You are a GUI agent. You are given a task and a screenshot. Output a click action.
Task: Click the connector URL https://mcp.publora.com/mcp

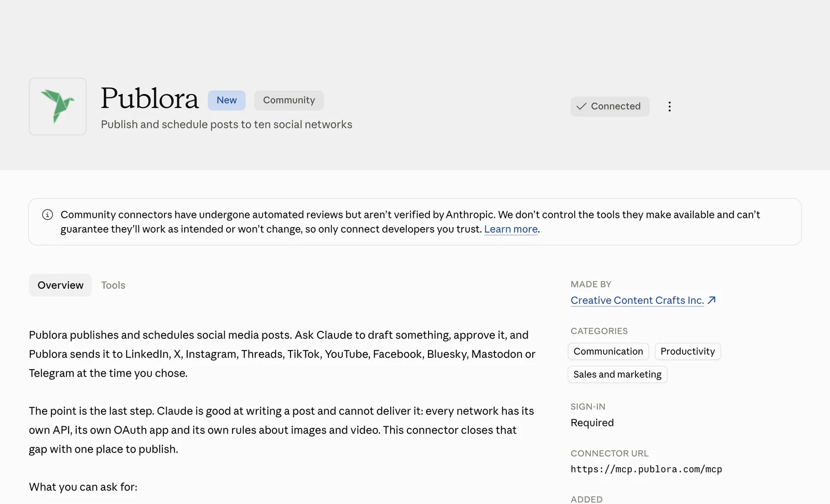point(646,469)
